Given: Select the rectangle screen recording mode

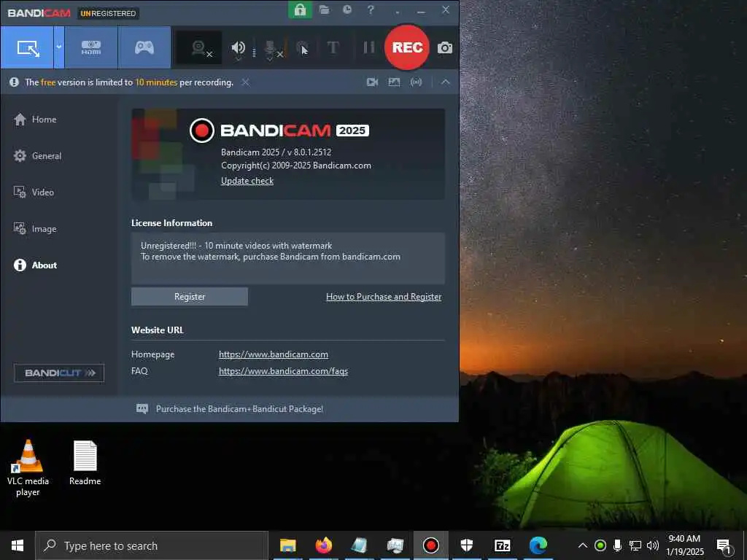Looking at the screenshot, I should pyautogui.click(x=27, y=47).
